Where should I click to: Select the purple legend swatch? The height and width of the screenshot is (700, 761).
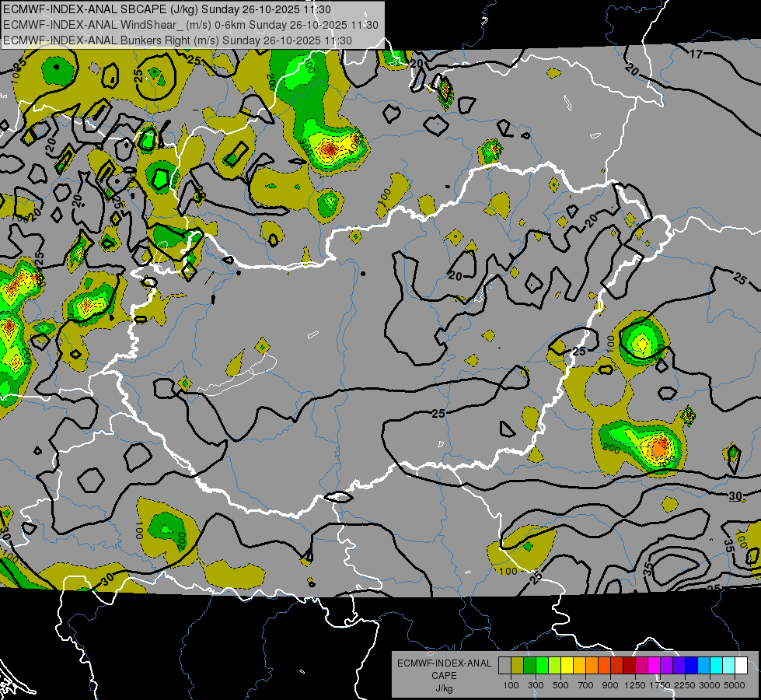(x=666, y=666)
